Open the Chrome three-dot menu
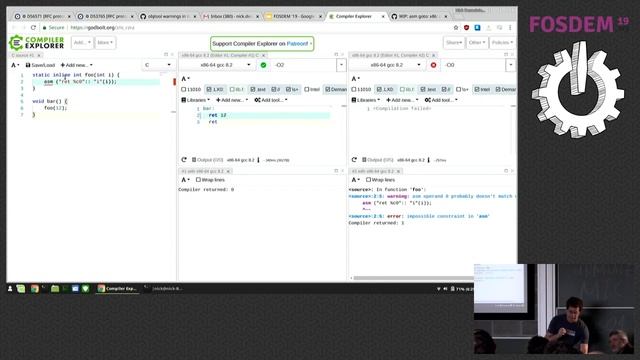This screenshot has height=360, width=640. [510, 27]
